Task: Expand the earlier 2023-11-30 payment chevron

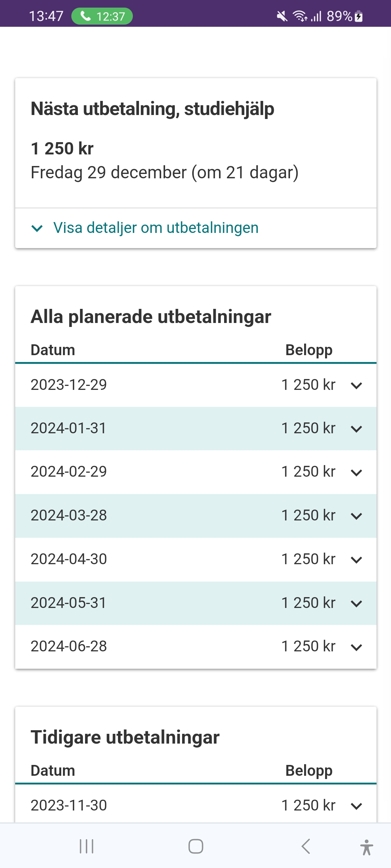Action: pos(357,806)
